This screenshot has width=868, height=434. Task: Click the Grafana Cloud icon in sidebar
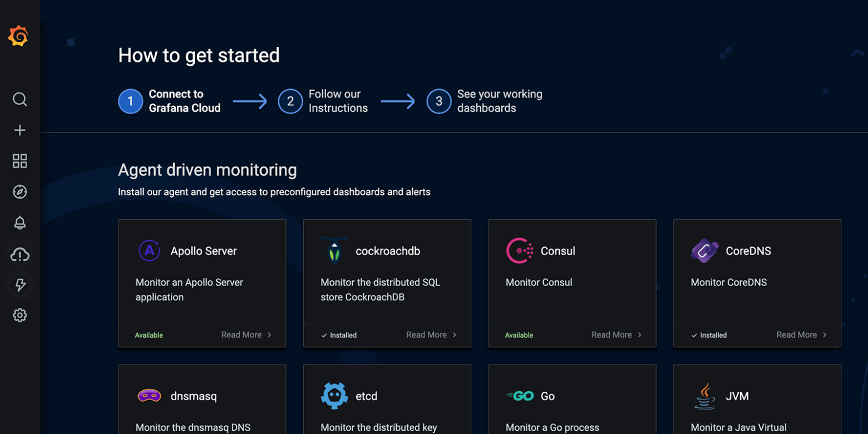19,254
